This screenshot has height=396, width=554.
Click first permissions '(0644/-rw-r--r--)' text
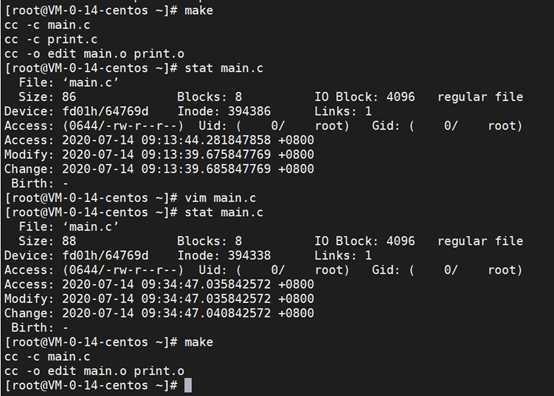[123, 126]
